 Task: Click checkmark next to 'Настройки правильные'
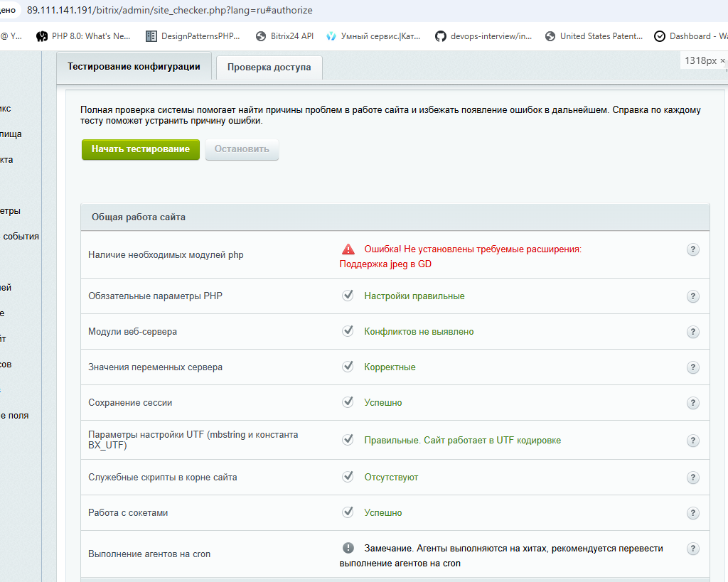coord(348,295)
